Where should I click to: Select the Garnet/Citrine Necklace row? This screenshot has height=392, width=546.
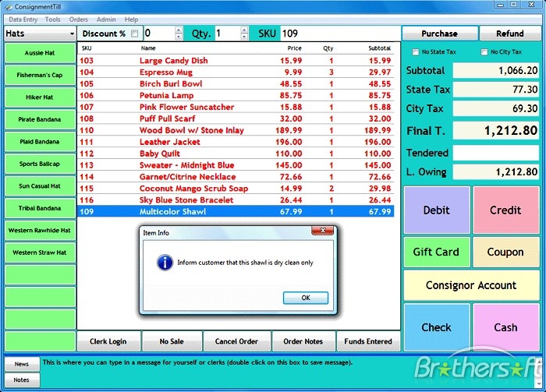[236, 177]
